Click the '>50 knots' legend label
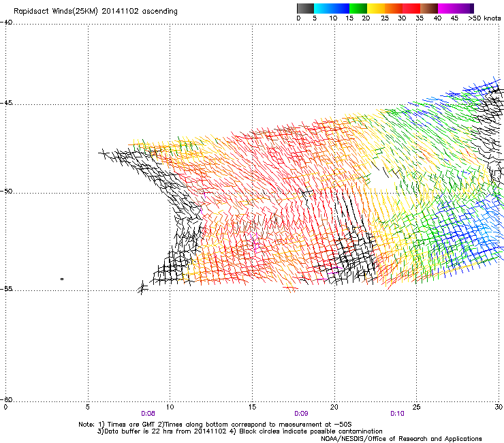 (484, 18)
